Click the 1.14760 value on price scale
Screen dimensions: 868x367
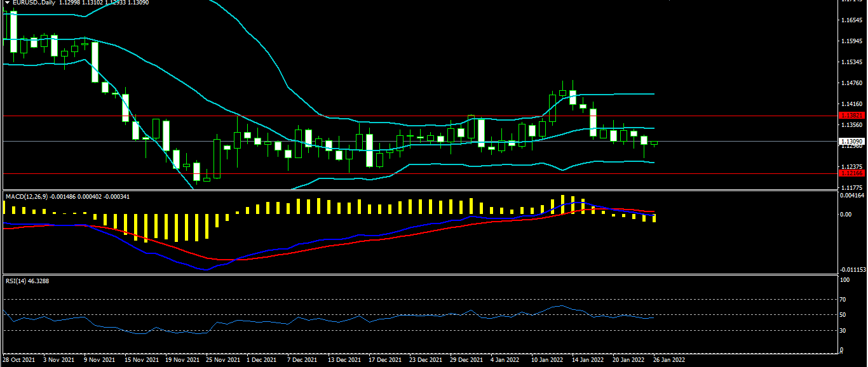(x=851, y=83)
